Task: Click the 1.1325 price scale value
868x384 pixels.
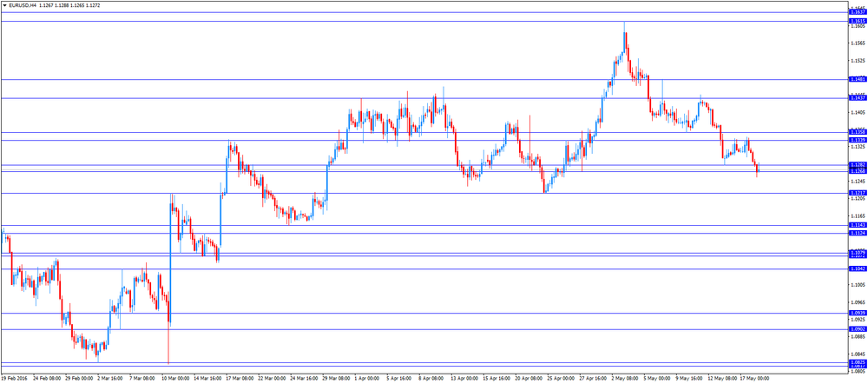Action: click(858, 148)
